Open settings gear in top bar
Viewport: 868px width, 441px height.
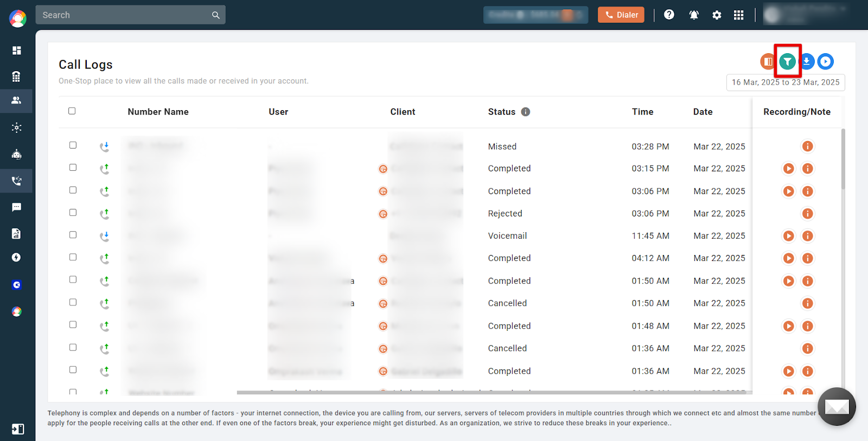point(717,15)
